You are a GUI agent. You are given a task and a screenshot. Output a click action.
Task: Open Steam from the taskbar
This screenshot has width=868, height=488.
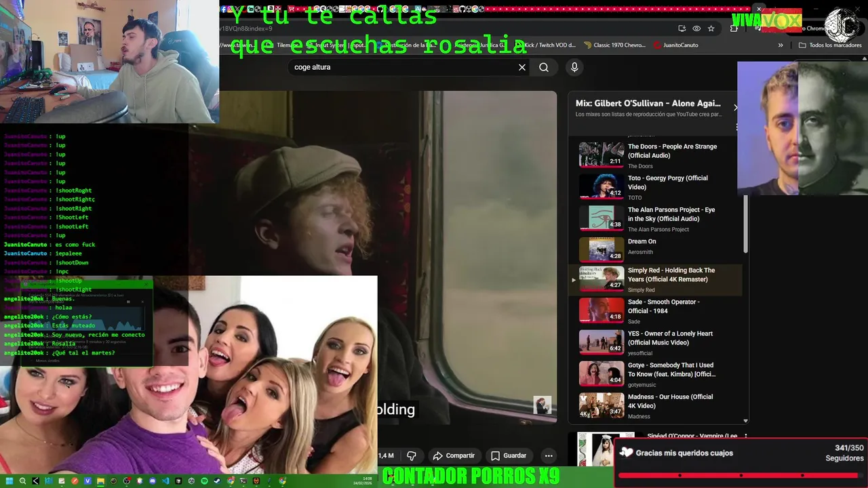[217, 481]
